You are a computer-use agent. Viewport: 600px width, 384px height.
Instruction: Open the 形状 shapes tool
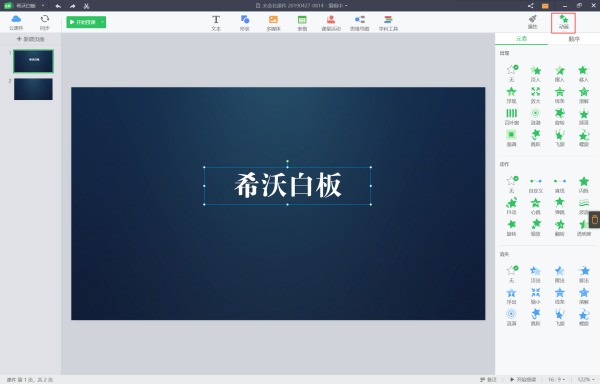[245, 23]
